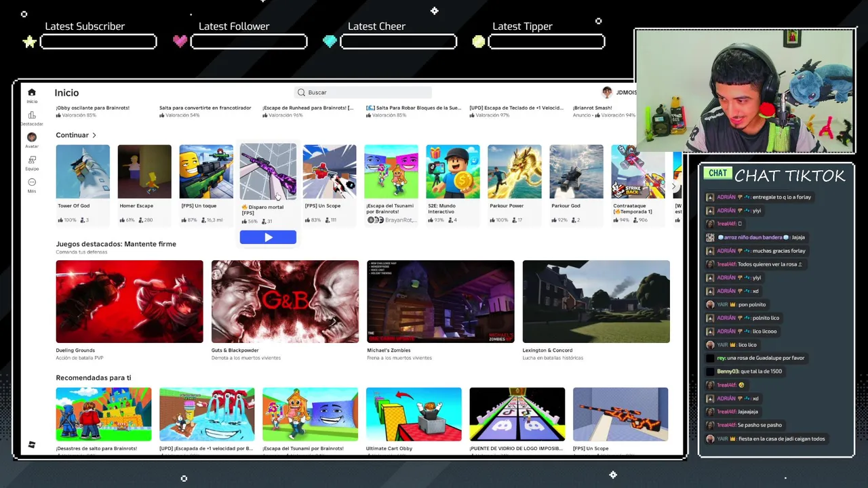Open the Lexington & Concord featured banner
868x488 pixels.
(596, 302)
